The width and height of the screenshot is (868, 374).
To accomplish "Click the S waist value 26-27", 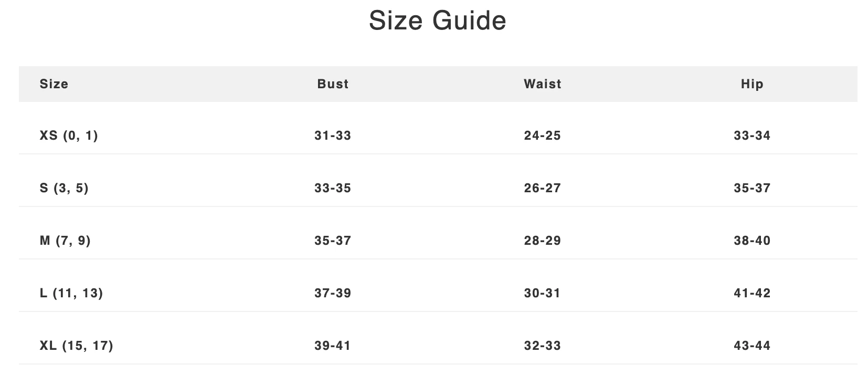I will tap(542, 188).
